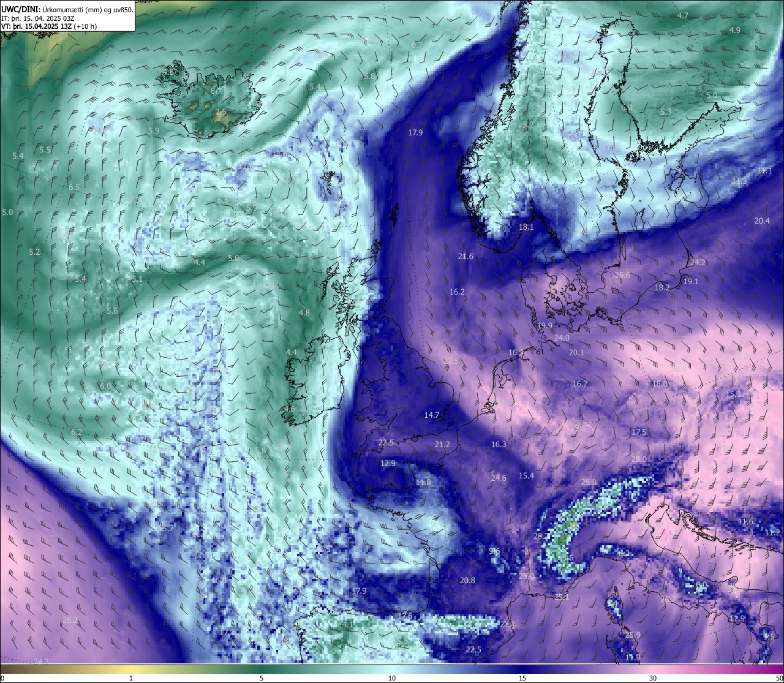Click the map value 12.9
The image size is (784, 683).
click(x=388, y=463)
